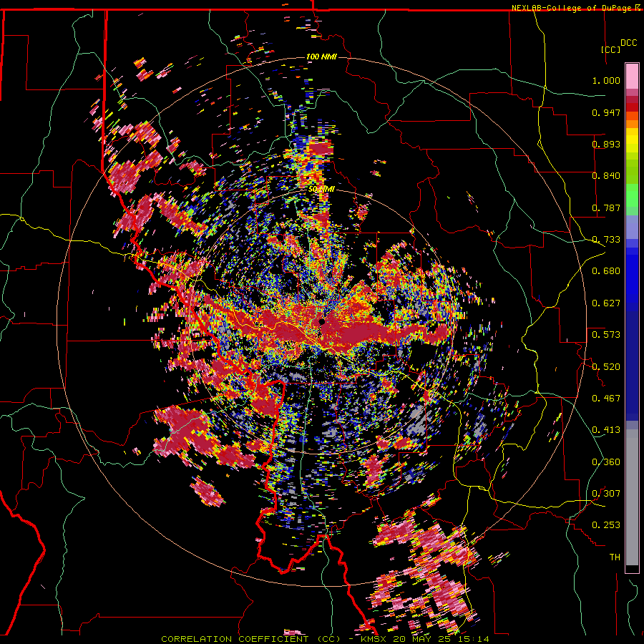Click the 0.893 color scale value

606,144
